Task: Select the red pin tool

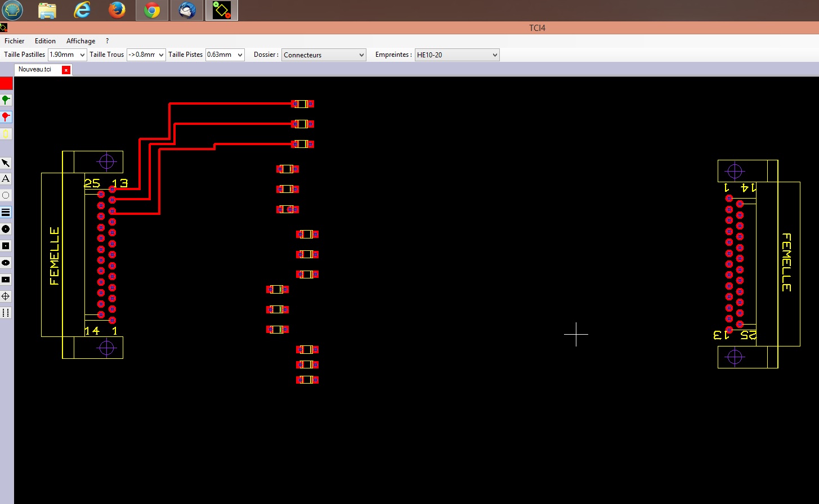Action: point(6,117)
